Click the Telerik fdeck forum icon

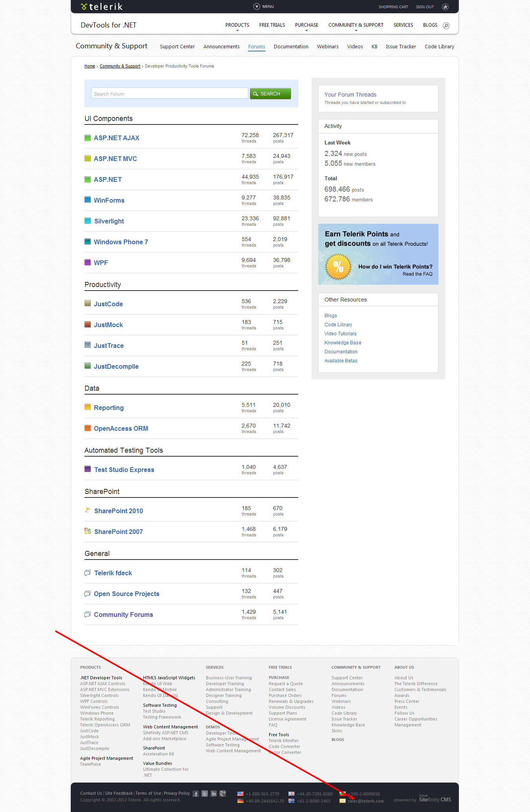(88, 573)
